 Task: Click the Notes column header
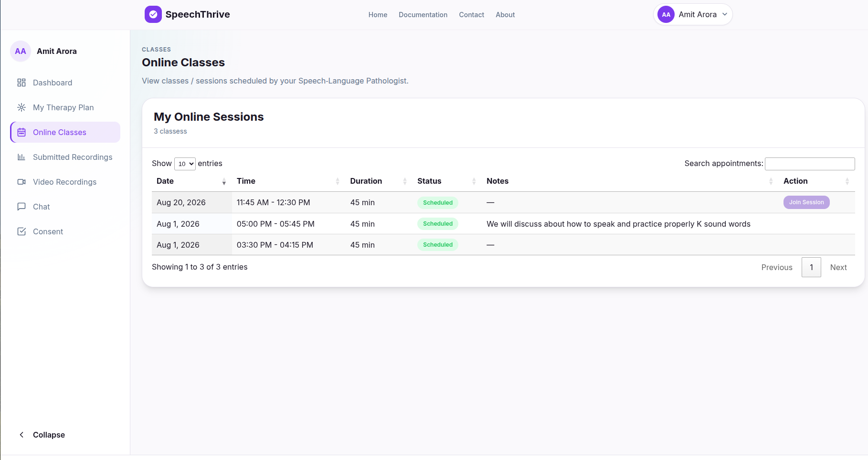pos(630,181)
